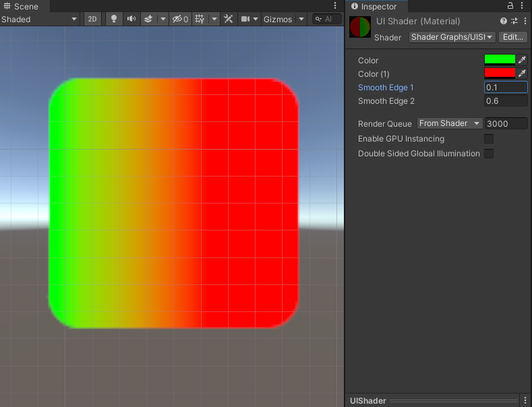
Task: Expand the scene effects dropdown arrow
Action: (163, 20)
